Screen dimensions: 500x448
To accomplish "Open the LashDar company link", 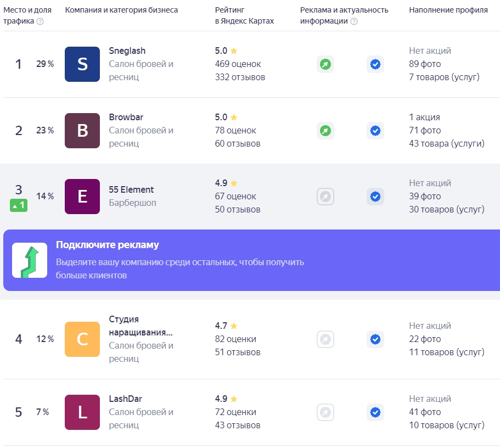I will point(125,399).
